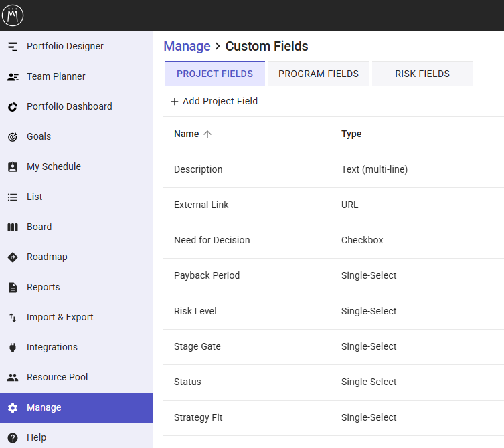Click the Roadmap diamond icon
The width and height of the screenshot is (504, 448).
coord(13,257)
